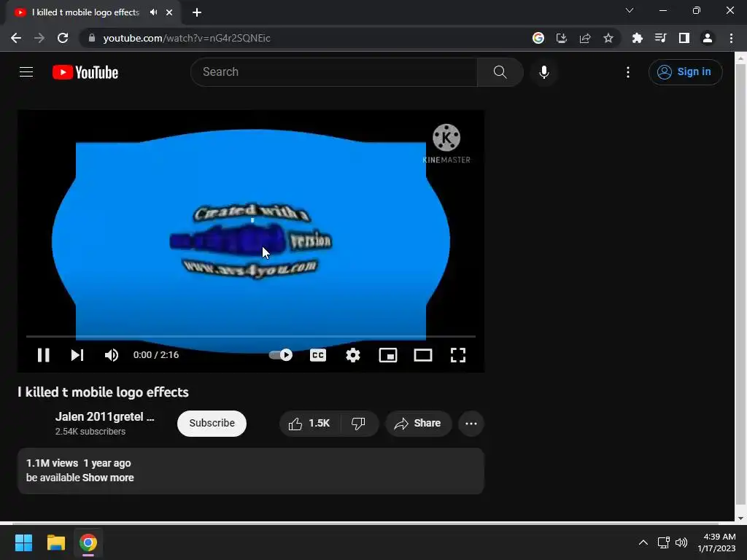The width and height of the screenshot is (747, 560).
Task: Click the video title text
Action: tap(104, 392)
